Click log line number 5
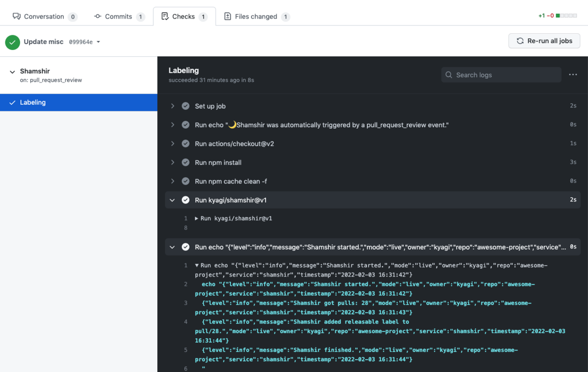Image resolution: width=588 pixels, height=372 pixels. [x=185, y=350]
